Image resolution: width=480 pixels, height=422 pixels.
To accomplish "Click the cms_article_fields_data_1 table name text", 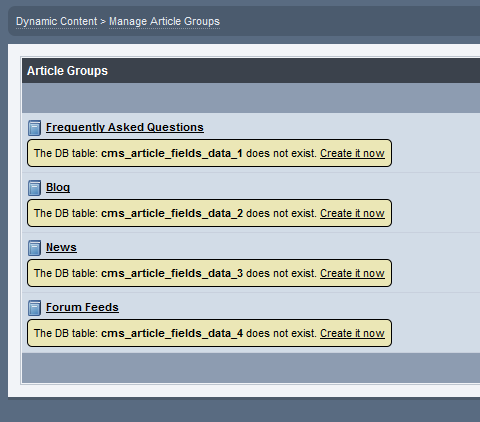I will (x=172, y=153).
